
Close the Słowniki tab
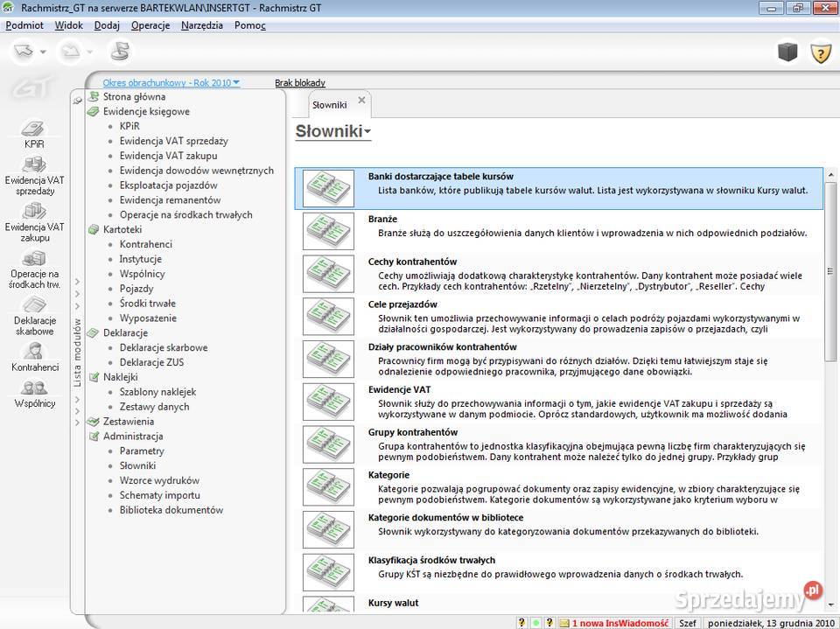(x=361, y=101)
